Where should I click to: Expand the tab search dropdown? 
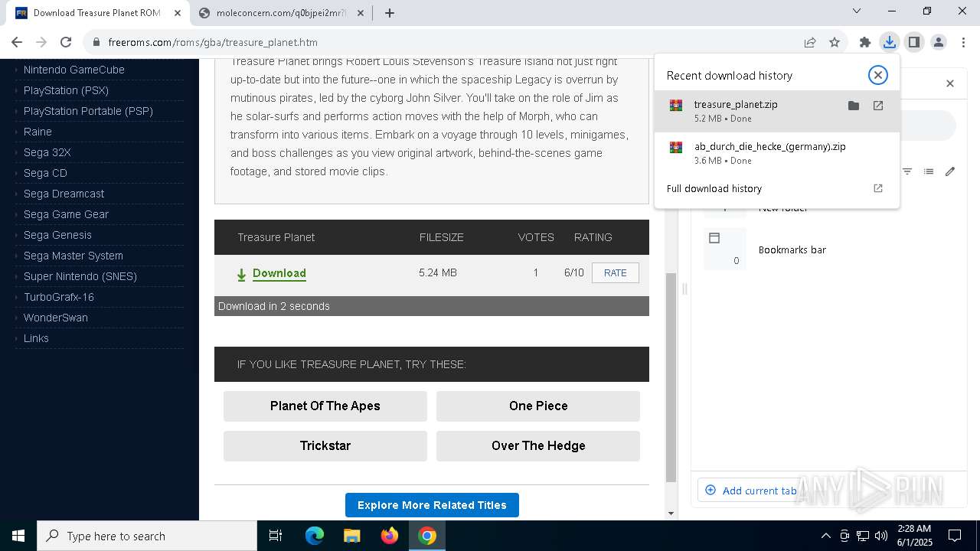(x=857, y=11)
